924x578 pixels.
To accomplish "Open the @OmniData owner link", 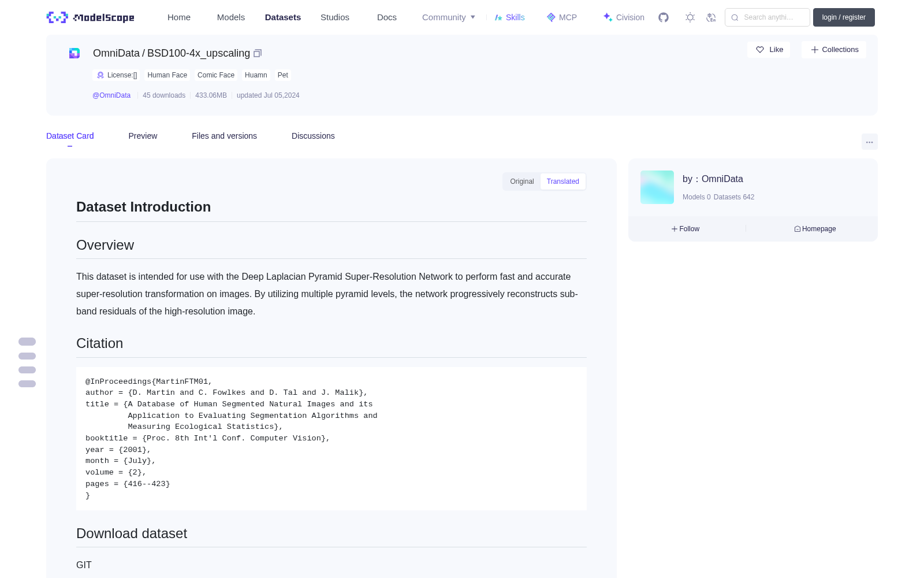I will coord(111,95).
